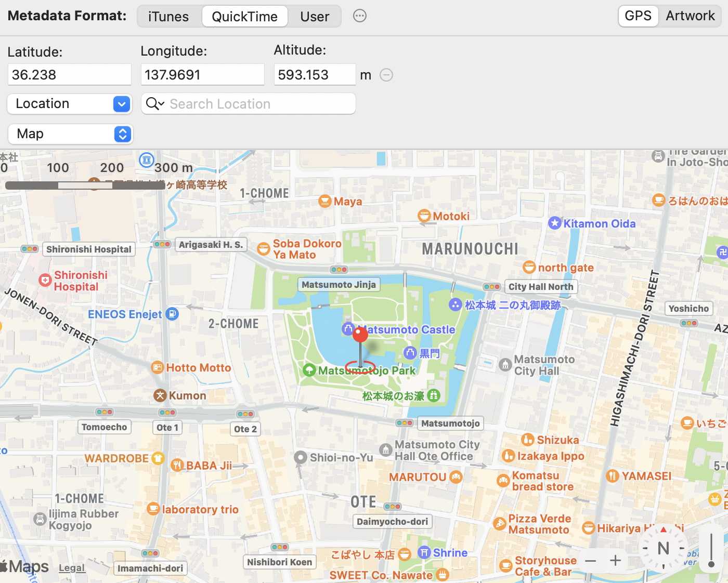Select the Iijima Rubber Kogyojo icon
This screenshot has width=728, height=583.
click(40, 519)
